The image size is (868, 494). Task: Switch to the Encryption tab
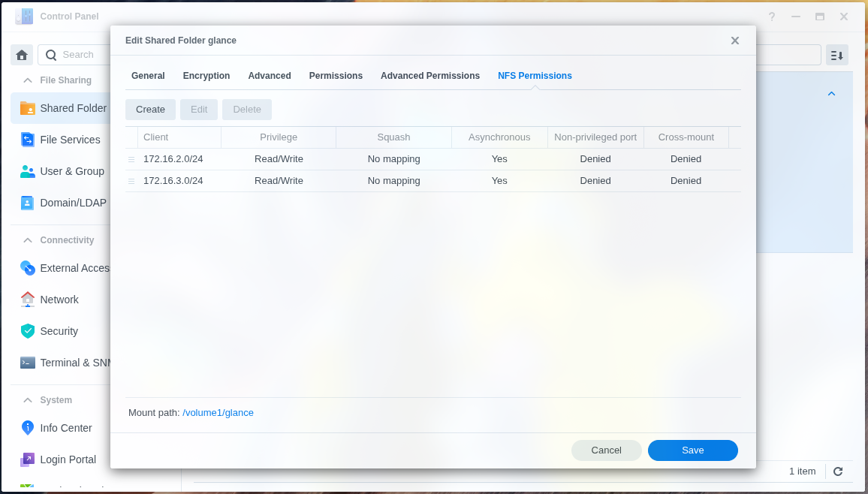pyautogui.click(x=206, y=76)
